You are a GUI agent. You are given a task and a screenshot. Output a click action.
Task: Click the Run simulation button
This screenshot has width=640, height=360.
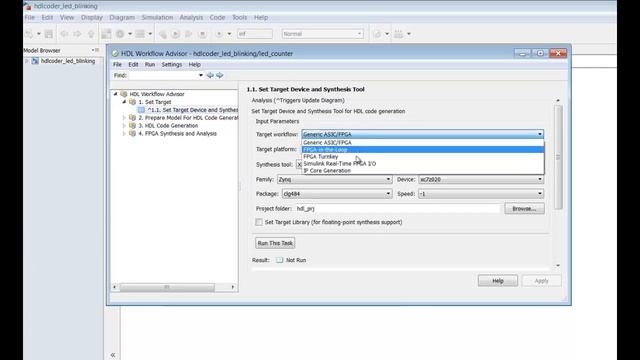(176, 34)
